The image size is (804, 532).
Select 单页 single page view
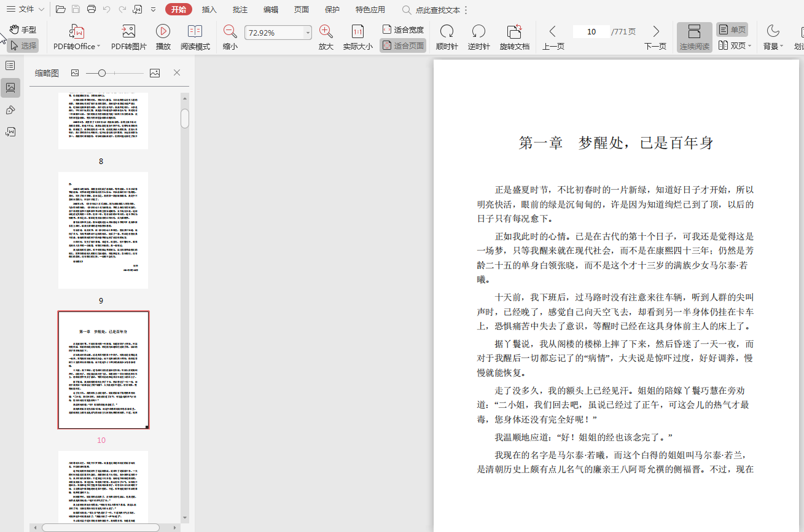point(732,29)
